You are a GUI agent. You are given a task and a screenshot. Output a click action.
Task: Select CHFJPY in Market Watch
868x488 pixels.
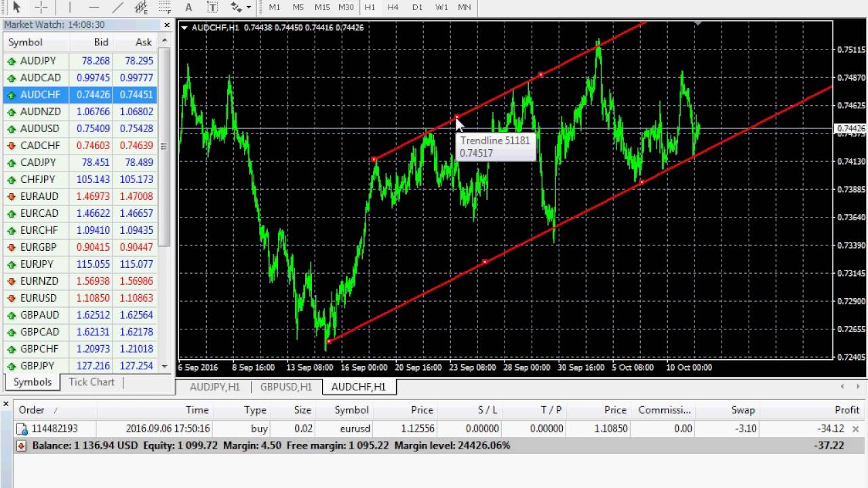[x=80, y=180]
